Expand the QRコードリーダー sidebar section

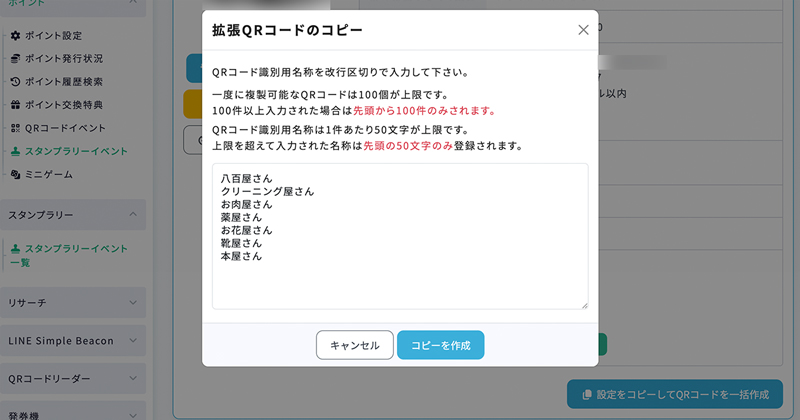pyautogui.click(x=133, y=380)
